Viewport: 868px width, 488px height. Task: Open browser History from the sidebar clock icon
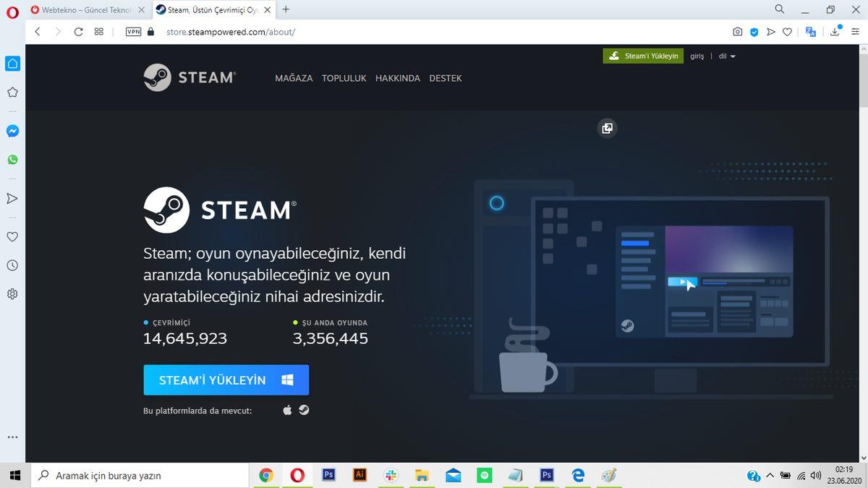coord(12,265)
